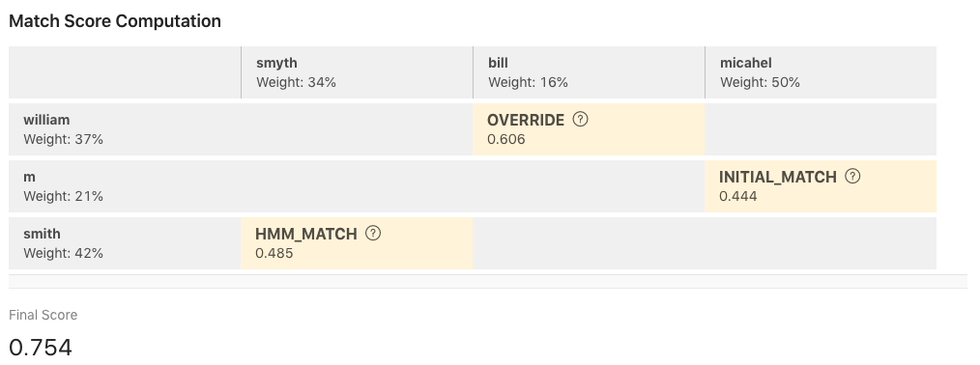The image size is (980, 365).
Task: Click the Match Score Computation heading
Action: coord(115,21)
